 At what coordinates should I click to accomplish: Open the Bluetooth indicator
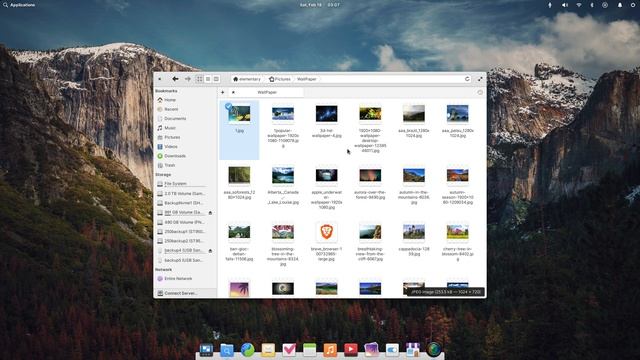click(x=592, y=5)
